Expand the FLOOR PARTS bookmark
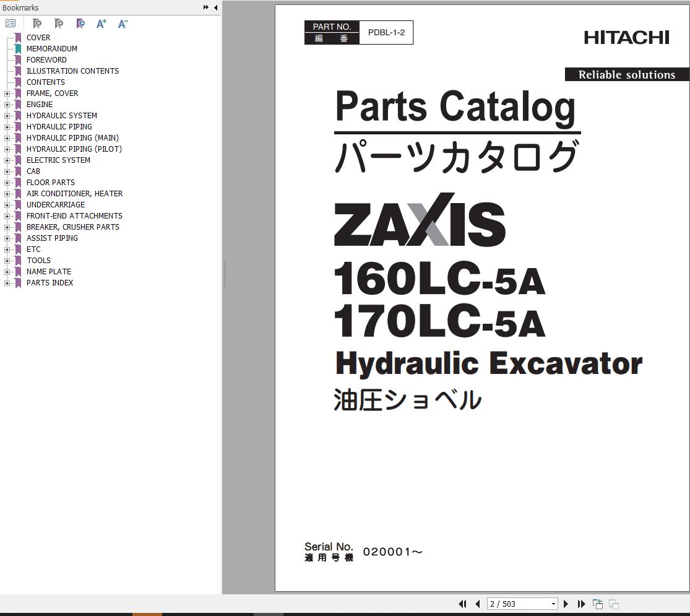 coord(7,183)
